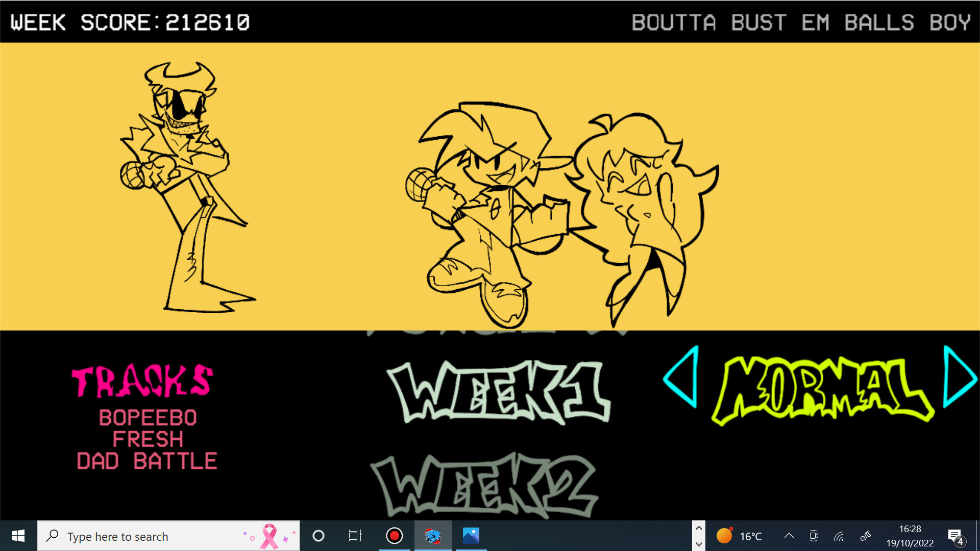Open the Cortana circle icon
Image resolution: width=980 pixels, height=551 pixels.
318,536
